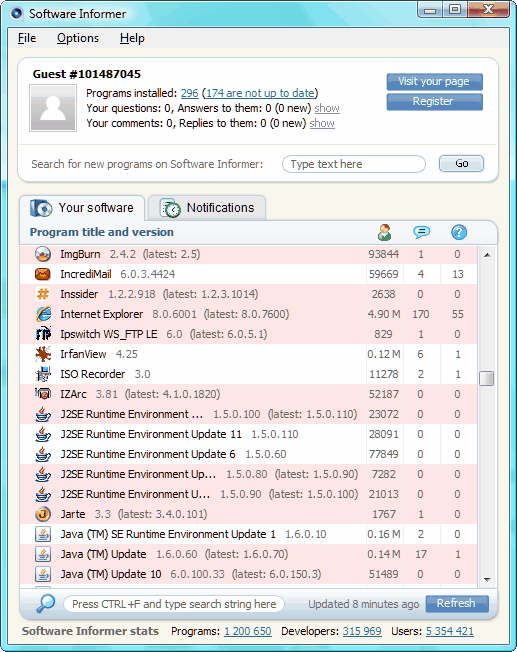Click the Ipswitch WS_FTP LE icon

point(43,334)
